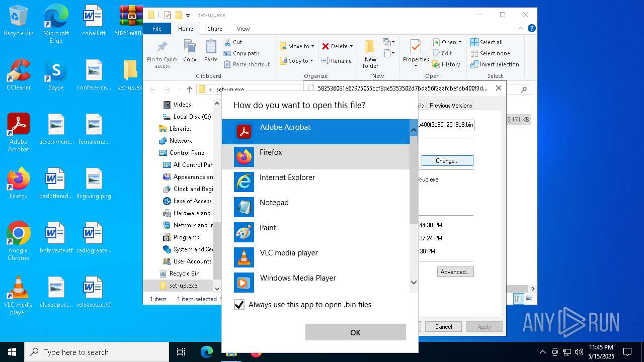Open the Share ribbon tab
This screenshot has width=644, height=362.
pos(215,29)
